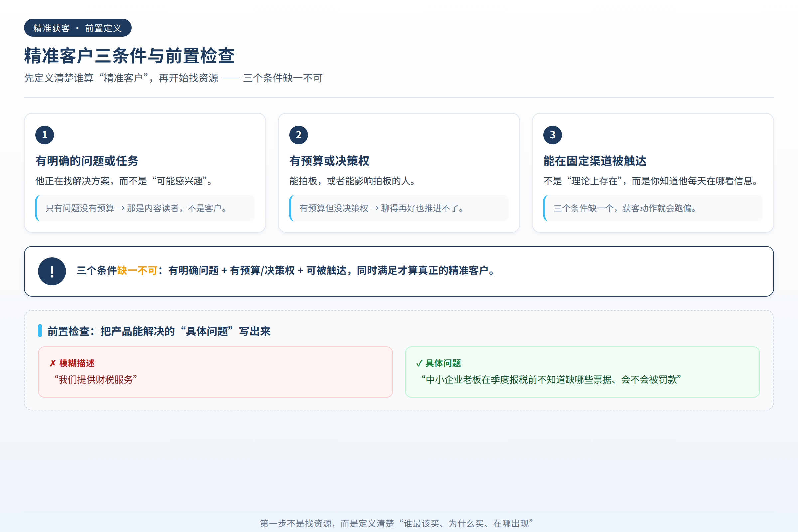Click text starting 不是“理论上存在”
The image size is (798, 532).
[x=651, y=181]
